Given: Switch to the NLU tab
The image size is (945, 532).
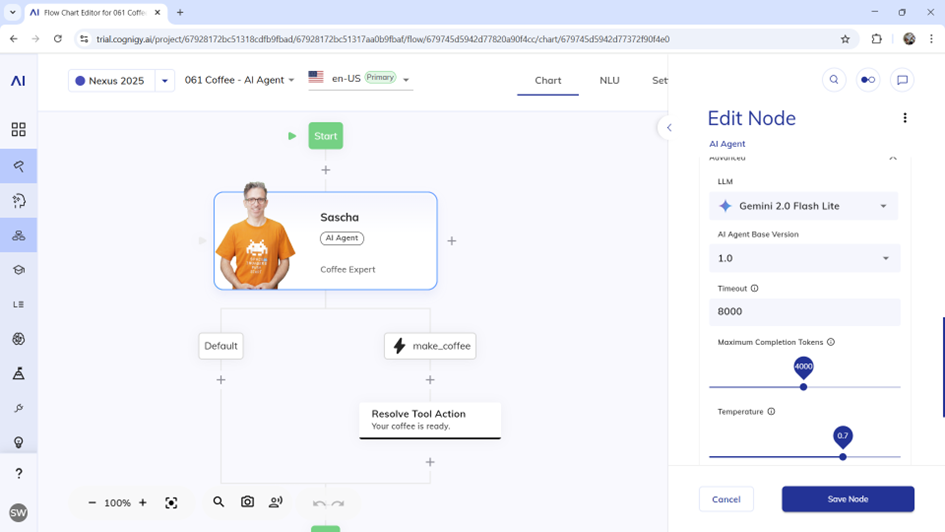Looking at the screenshot, I should tap(609, 80).
